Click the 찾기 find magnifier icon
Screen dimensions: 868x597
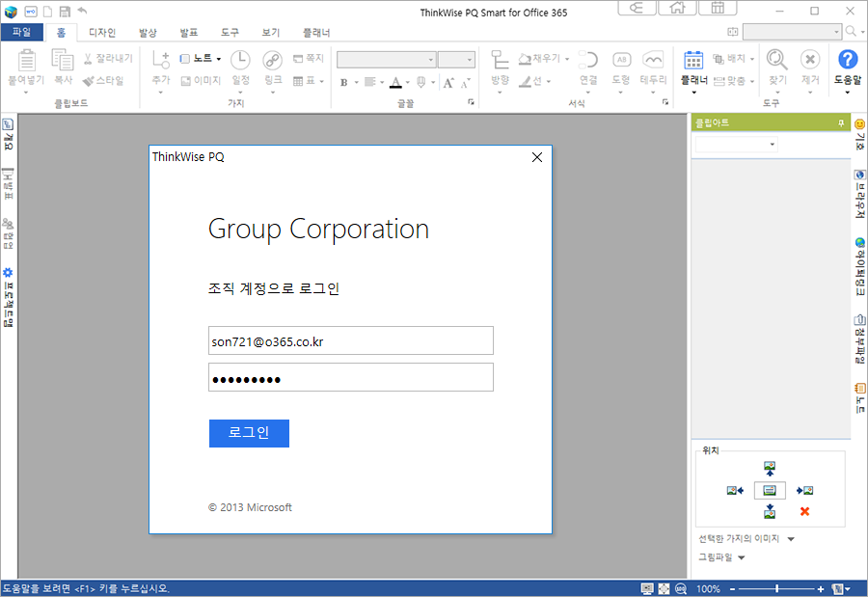[x=776, y=60]
